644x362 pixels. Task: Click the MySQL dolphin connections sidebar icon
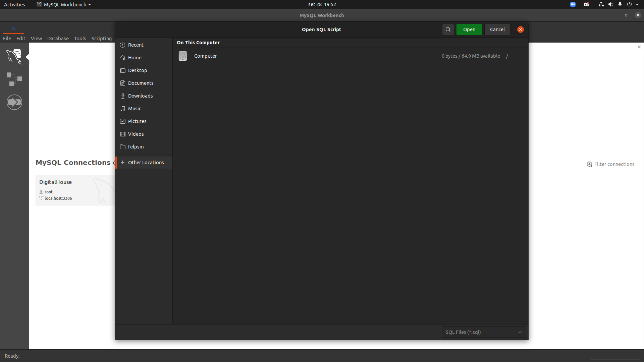pyautogui.click(x=14, y=56)
